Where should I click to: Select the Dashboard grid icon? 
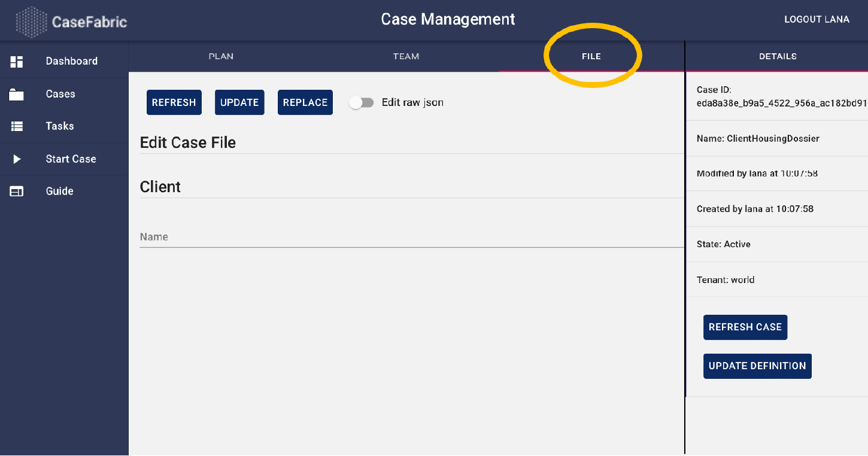(x=16, y=61)
